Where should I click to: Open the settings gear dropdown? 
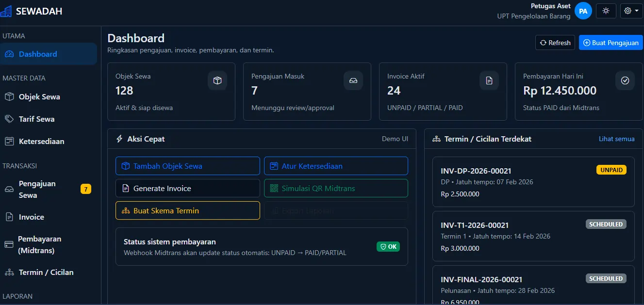point(631,11)
